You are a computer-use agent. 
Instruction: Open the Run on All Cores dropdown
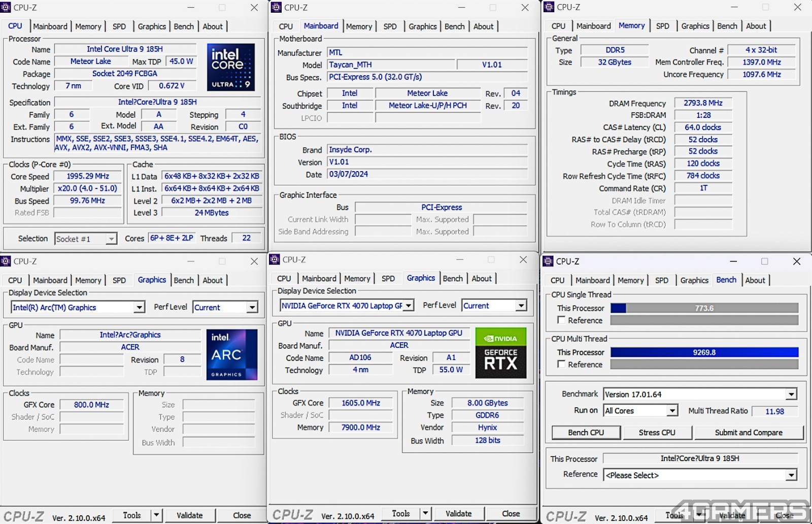click(x=672, y=410)
